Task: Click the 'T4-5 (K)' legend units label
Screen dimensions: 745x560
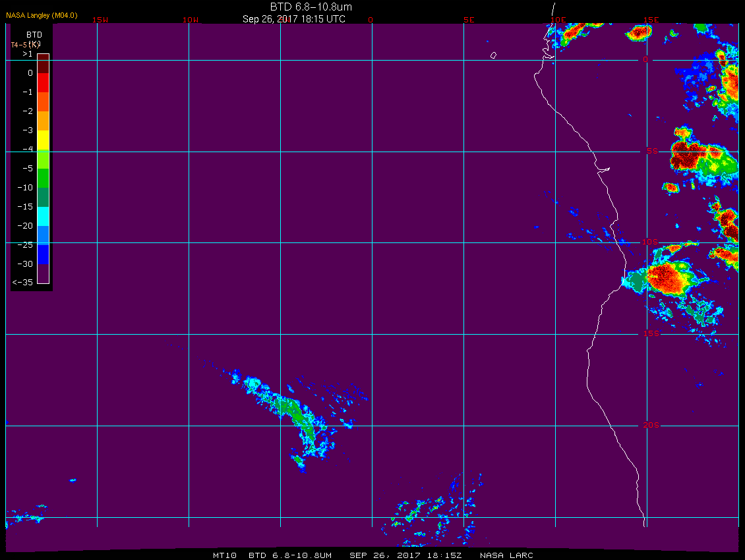Action: (x=26, y=45)
